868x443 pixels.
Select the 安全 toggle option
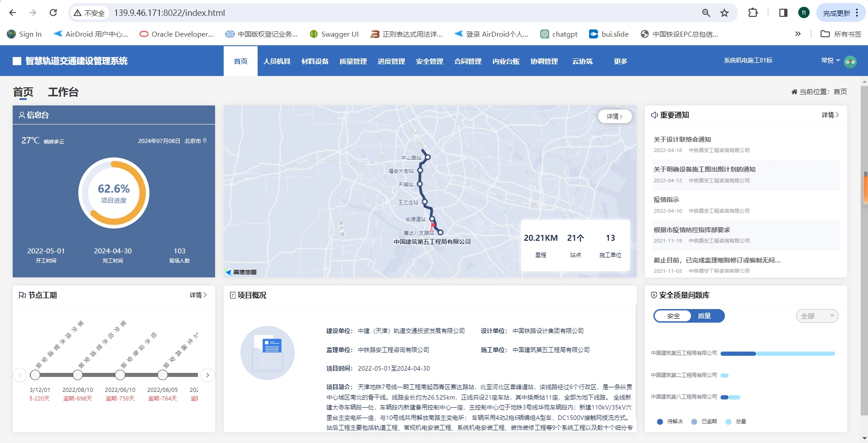(x=673, y=316)
